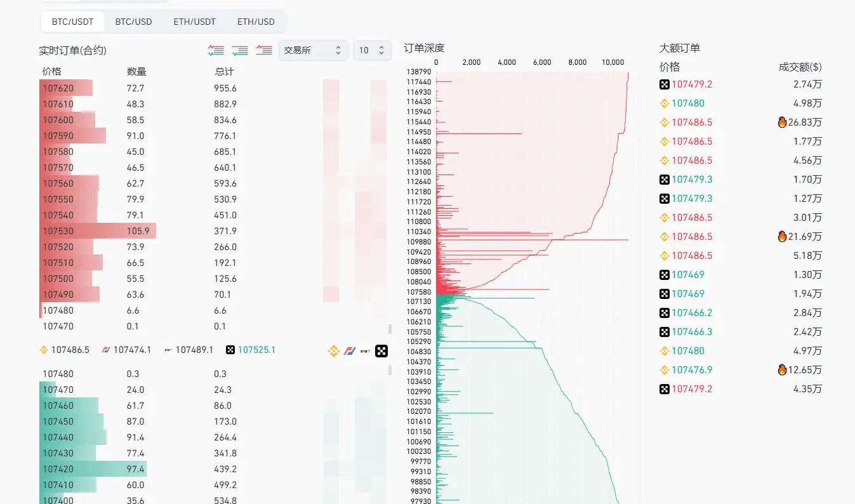
Task: Click the 4.56万 trade amount
Action: point(807,161)
